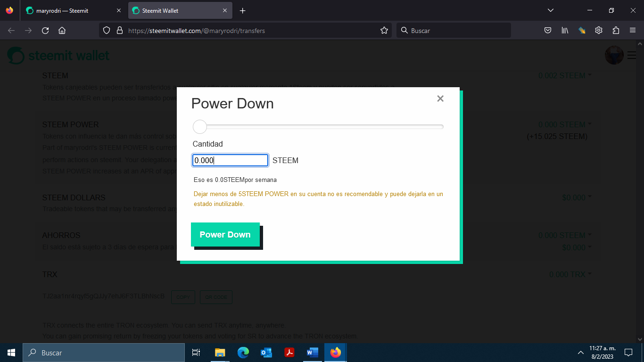Expand the STEEM DOLLARS $0.000 dropdown
This screenshot has width=644, height=362.
tap(577, 197)
